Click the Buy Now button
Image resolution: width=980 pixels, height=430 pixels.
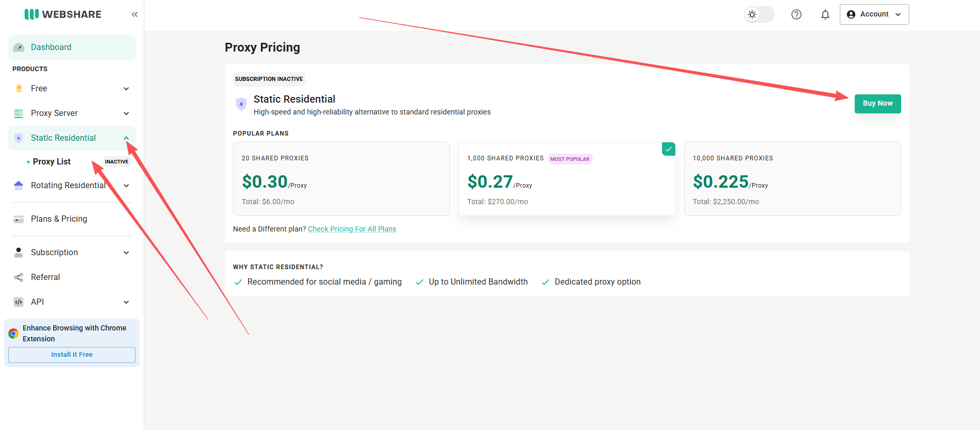pyautogui.click(x=877, y=104)
